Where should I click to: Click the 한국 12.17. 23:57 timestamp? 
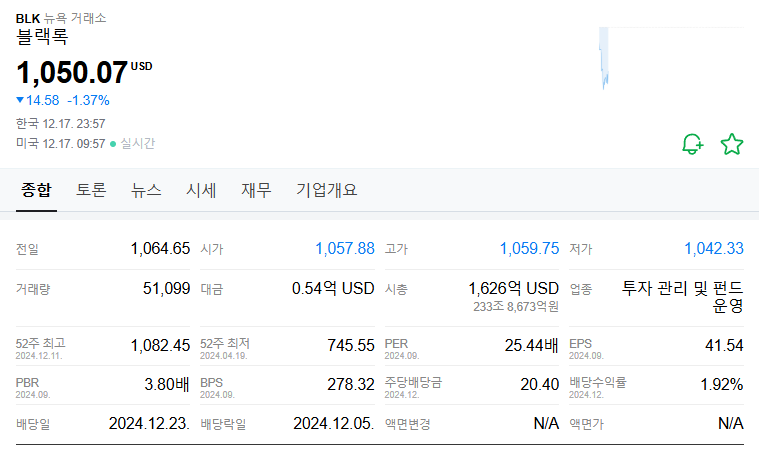coord(61,124)
